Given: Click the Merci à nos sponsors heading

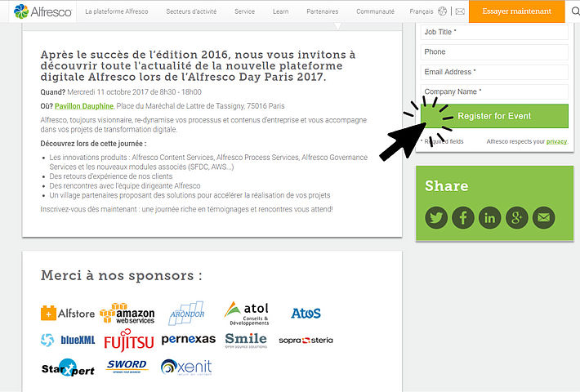Looking at the screenshot, I should click(122, 275).
